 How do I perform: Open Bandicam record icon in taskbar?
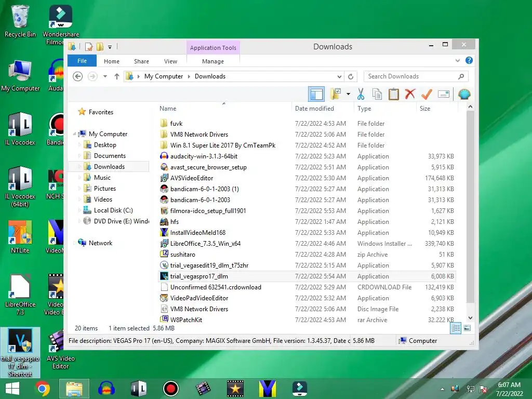[x=170, y=389]
